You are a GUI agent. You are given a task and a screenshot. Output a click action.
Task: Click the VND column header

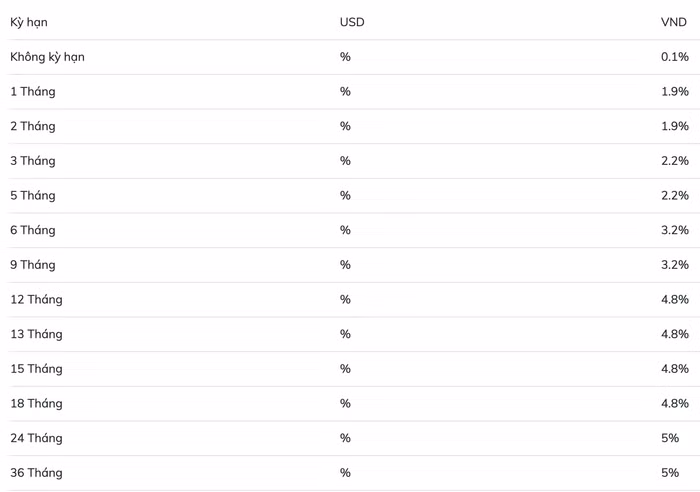point(674,23)
